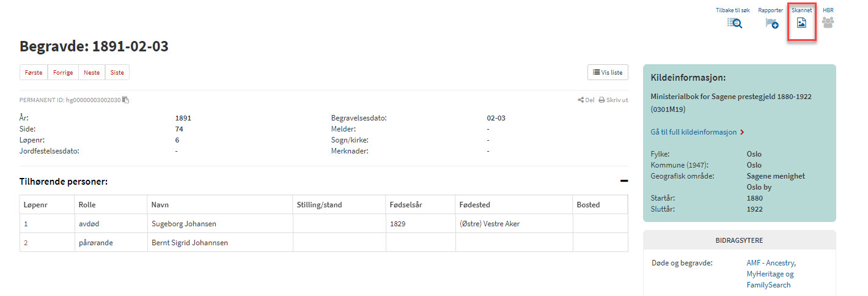Open person number 2 in the table
Viewport: 868px width, 296px height.
pyautogui.click(x=26, y=243)
